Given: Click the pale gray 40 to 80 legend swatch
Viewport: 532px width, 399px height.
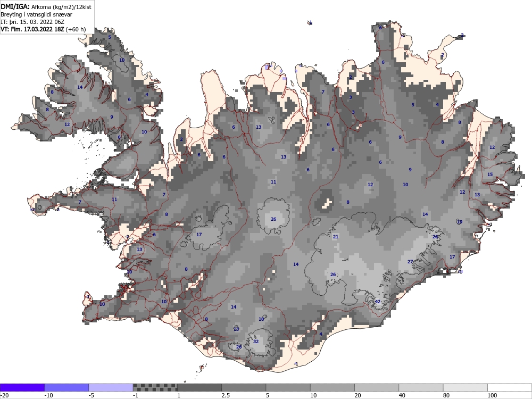Looking at the screenshot, I should point(421,387).
